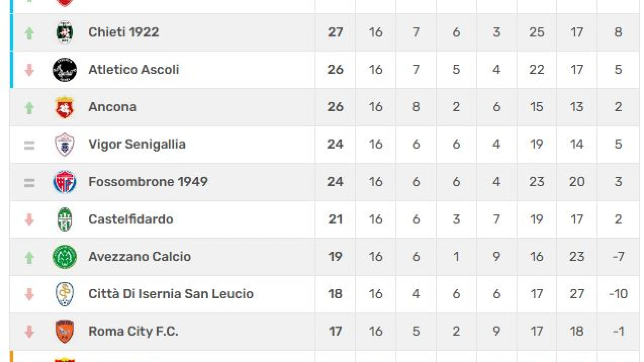This screenshot has width=644, height=362.
Task: Click the Atletico Ascoli black round logo
Action: [65, 70]
